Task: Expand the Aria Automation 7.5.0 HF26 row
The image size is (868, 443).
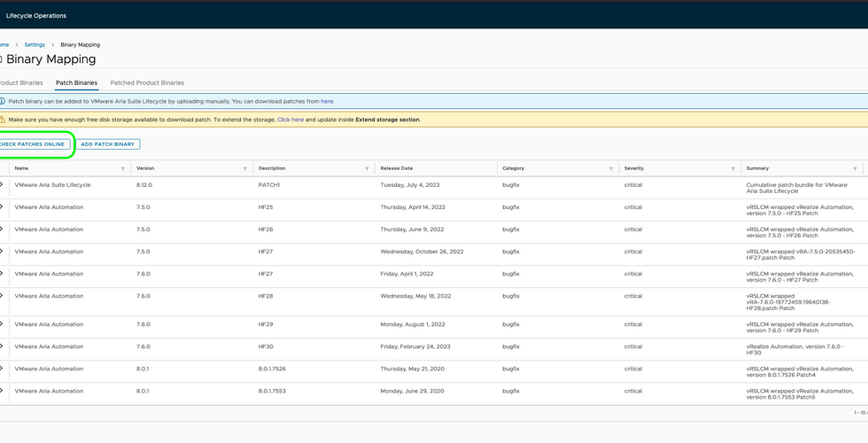Action: 2,229
